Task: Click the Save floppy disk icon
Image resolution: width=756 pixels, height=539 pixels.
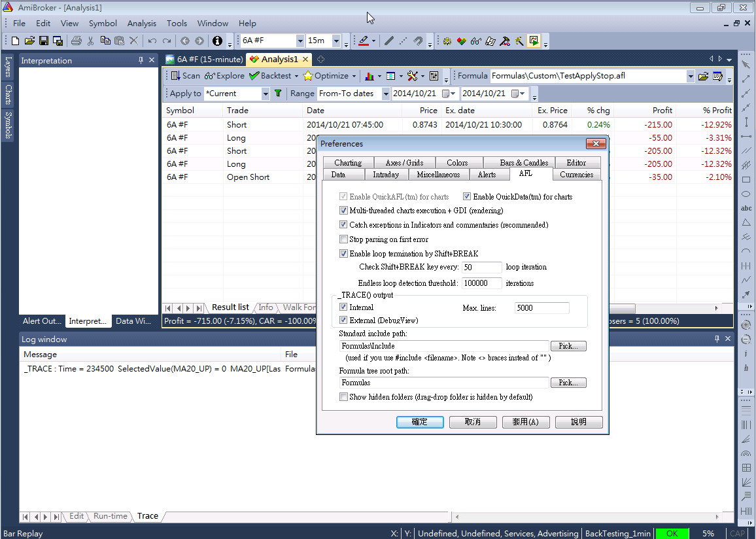Action: pyautogui.click(x=44, y=41)
